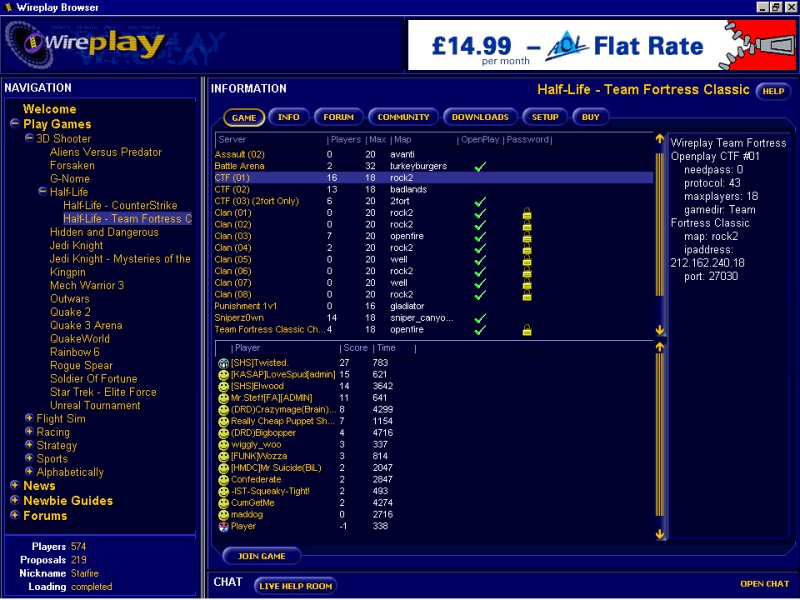
Task: Open the INFO tab
Action: [288, 117]
